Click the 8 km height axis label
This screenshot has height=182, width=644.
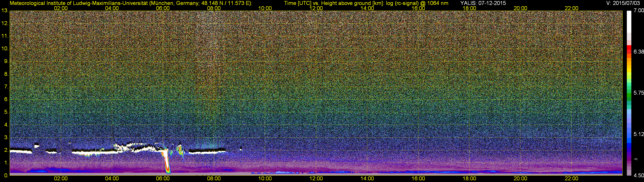[x=6, y=74]
